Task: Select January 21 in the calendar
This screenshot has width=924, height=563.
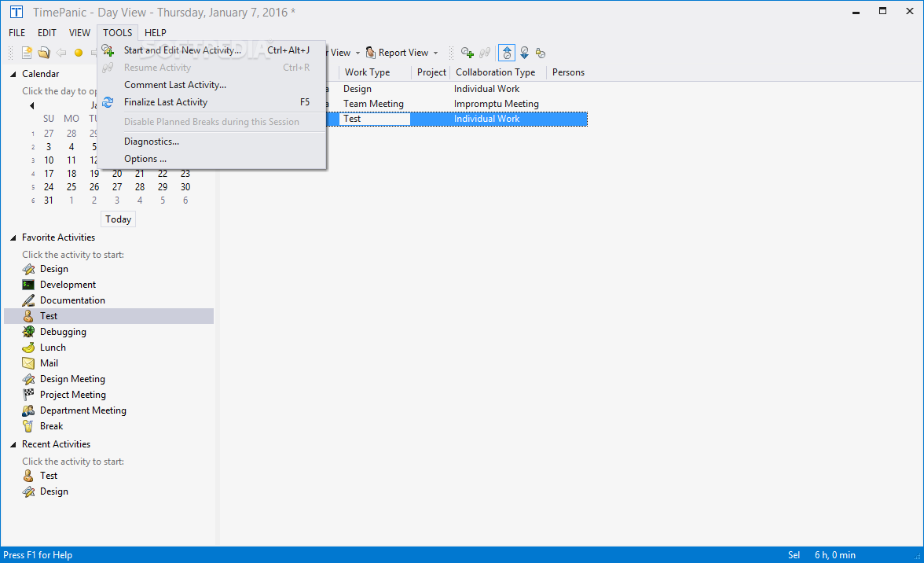Action: point(140,173)
